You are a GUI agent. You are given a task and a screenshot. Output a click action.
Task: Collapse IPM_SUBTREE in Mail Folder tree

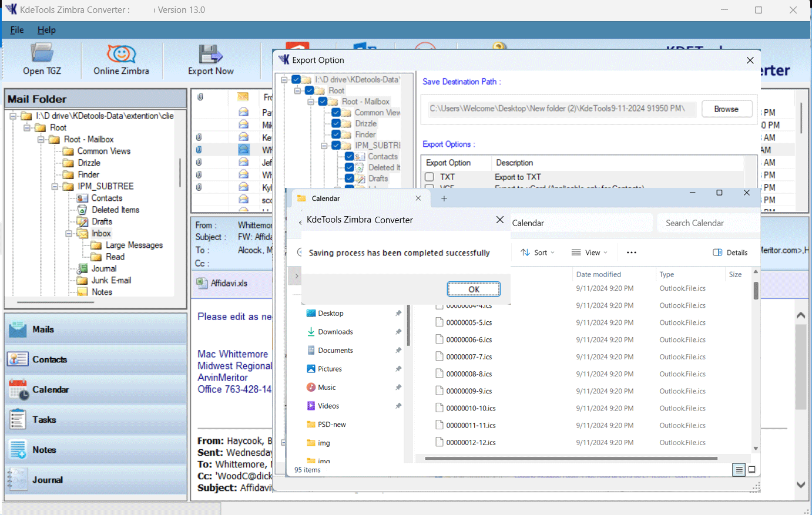tap(55, 186)
